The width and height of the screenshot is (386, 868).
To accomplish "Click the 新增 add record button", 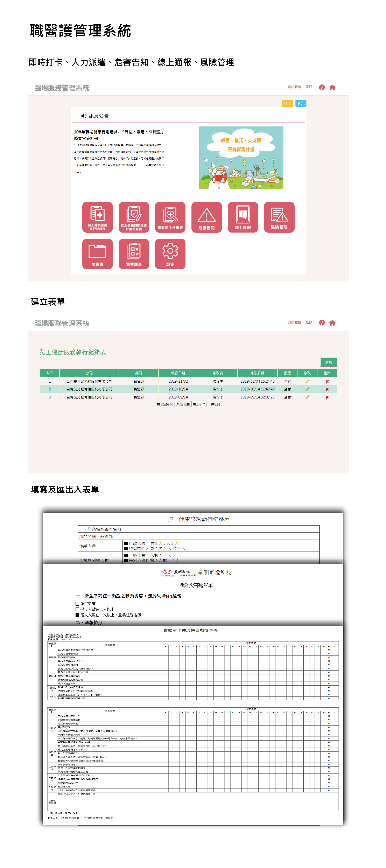I will pos(328,362).
